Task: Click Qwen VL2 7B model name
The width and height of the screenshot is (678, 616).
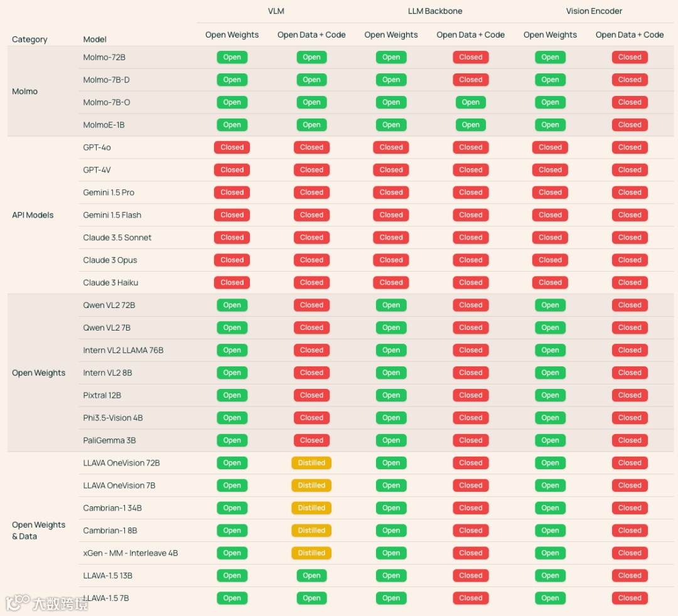Action: (107, 327)
